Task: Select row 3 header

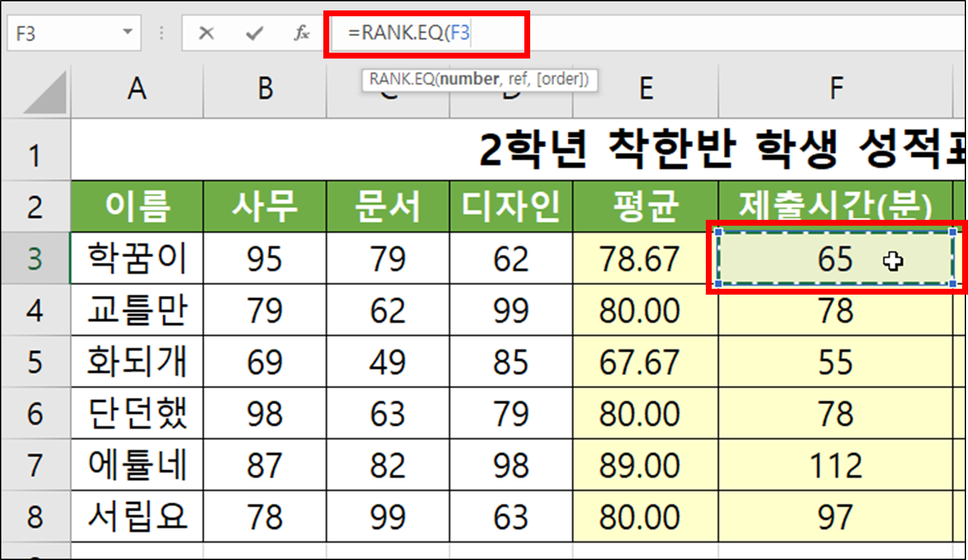Action: pyautogui.click(x=36, y=258)
